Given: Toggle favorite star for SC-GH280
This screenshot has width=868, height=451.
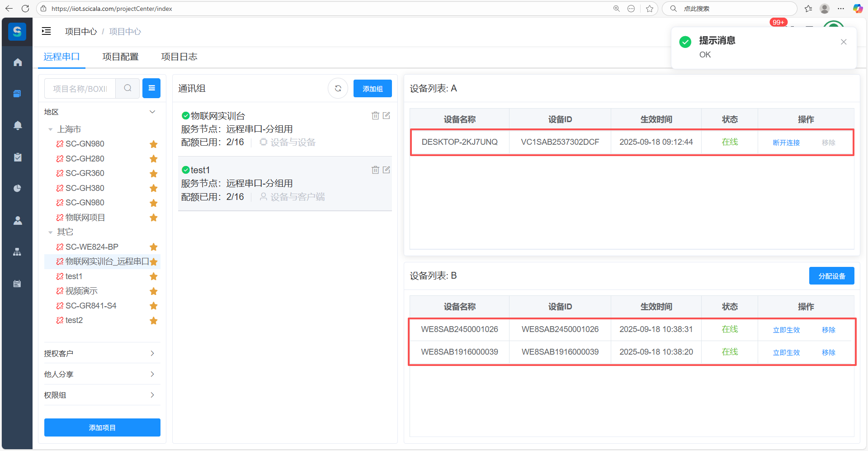Looking at the screenshot, I should click(154, 159).
